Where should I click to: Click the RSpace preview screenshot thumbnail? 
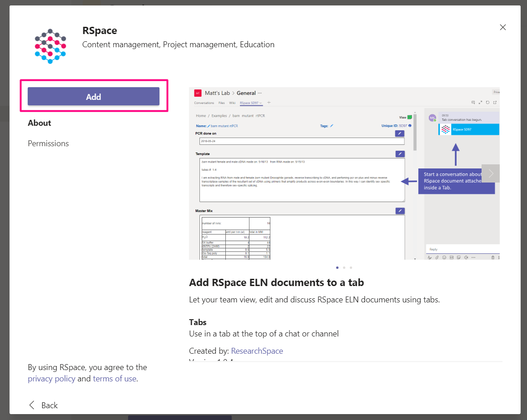click(344, 173)
